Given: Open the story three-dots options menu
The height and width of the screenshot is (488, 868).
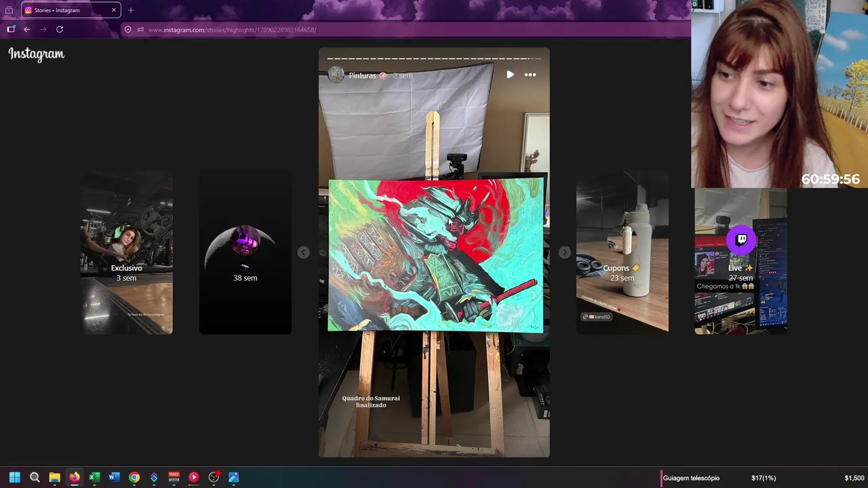Looking at the screenshot, I should [530, 75].
